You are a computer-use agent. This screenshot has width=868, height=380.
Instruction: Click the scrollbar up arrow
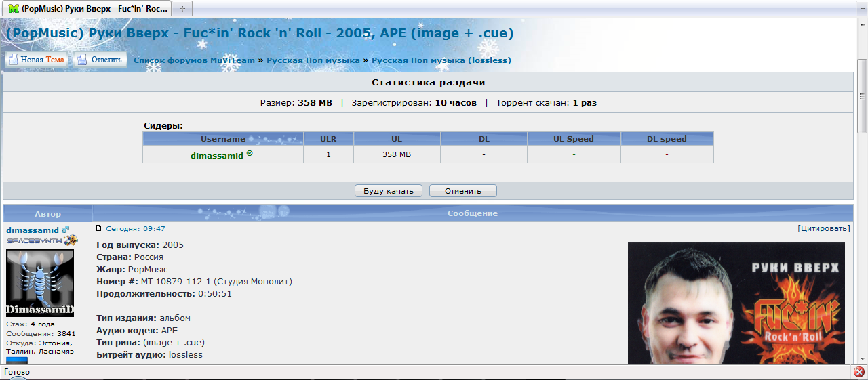863,23
